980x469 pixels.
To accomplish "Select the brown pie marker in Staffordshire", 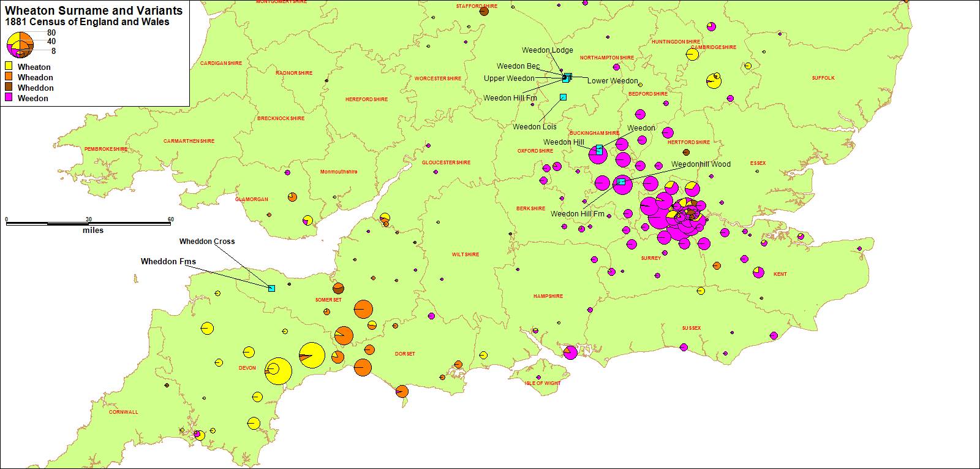I will [x=484, y=11].
